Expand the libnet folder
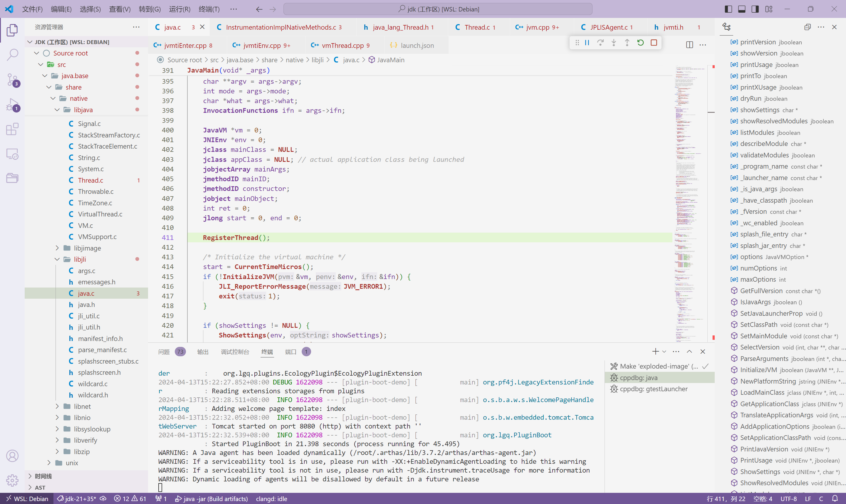The width and height of the screenshot is (846, 504). coord(57,406)
